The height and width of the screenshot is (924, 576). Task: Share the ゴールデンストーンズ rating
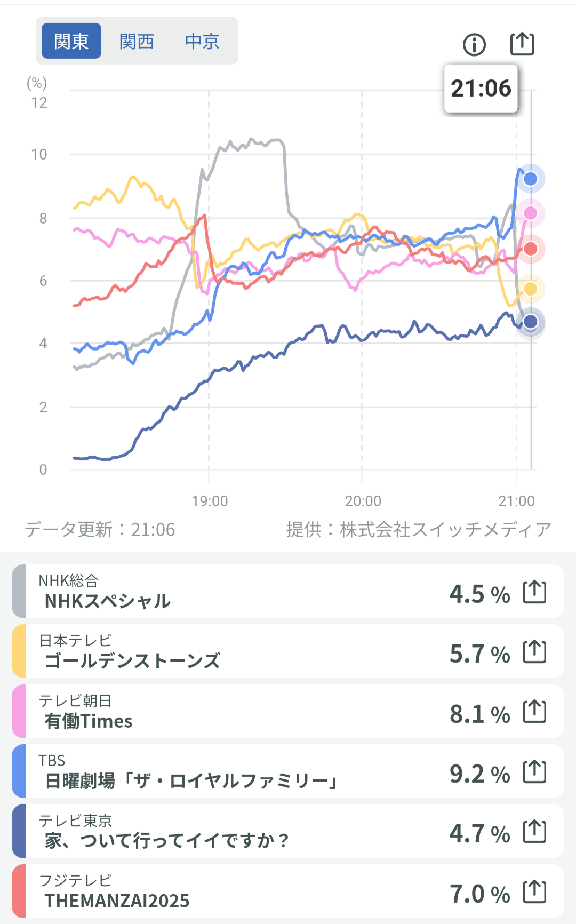(534, 652)
